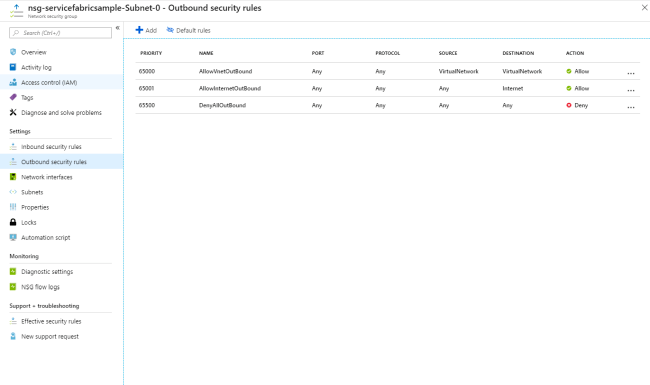Click the Inbound security rules icon
Image resolution: width=650 pixels, height=385 pixels.
[x=13, y=146]
